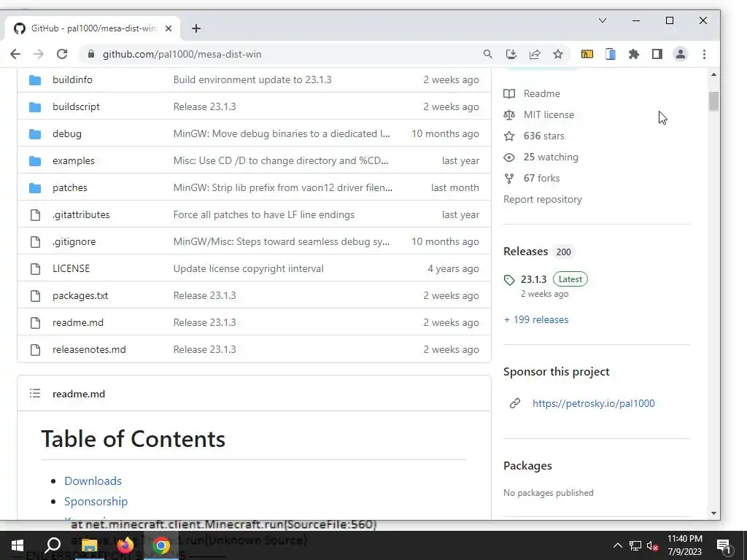Open the 23.1.3 Latest release

[533, 279]
